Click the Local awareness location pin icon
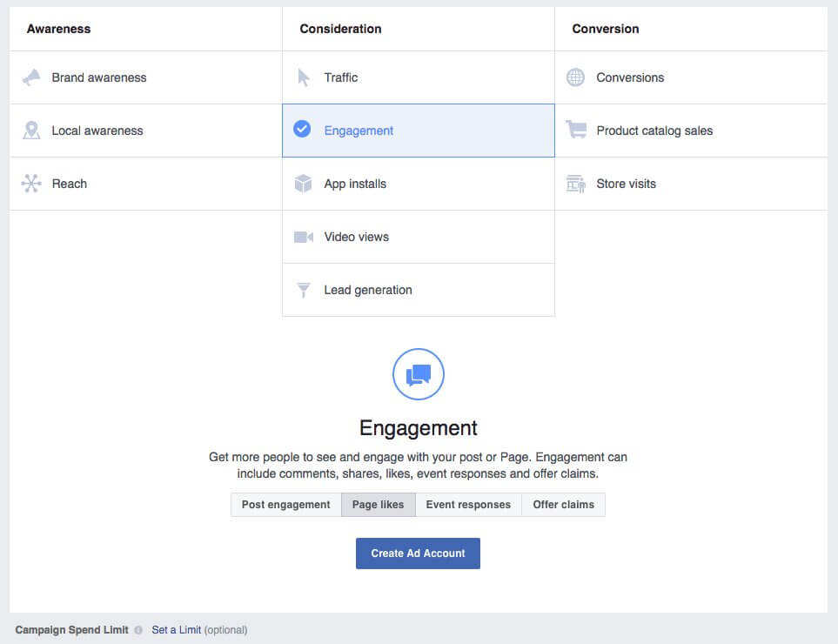The width and height of the screenshot is (838, 644). coord(31,131)
